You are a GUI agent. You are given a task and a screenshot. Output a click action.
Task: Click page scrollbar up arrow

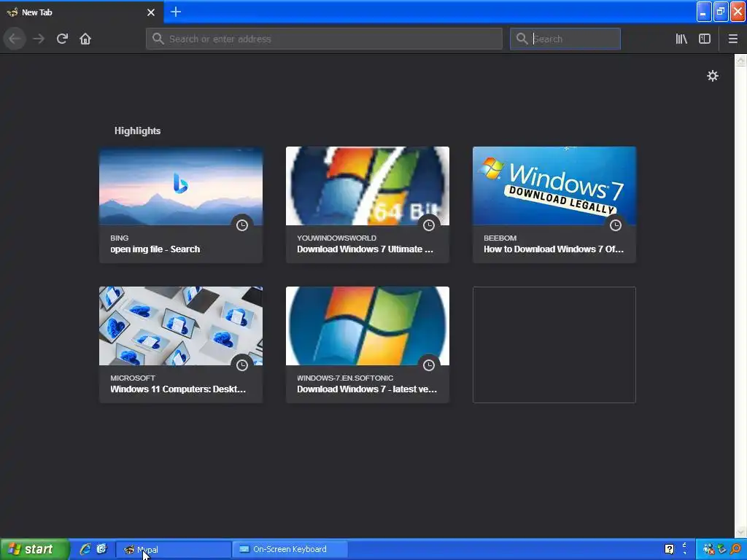point(740,60)
